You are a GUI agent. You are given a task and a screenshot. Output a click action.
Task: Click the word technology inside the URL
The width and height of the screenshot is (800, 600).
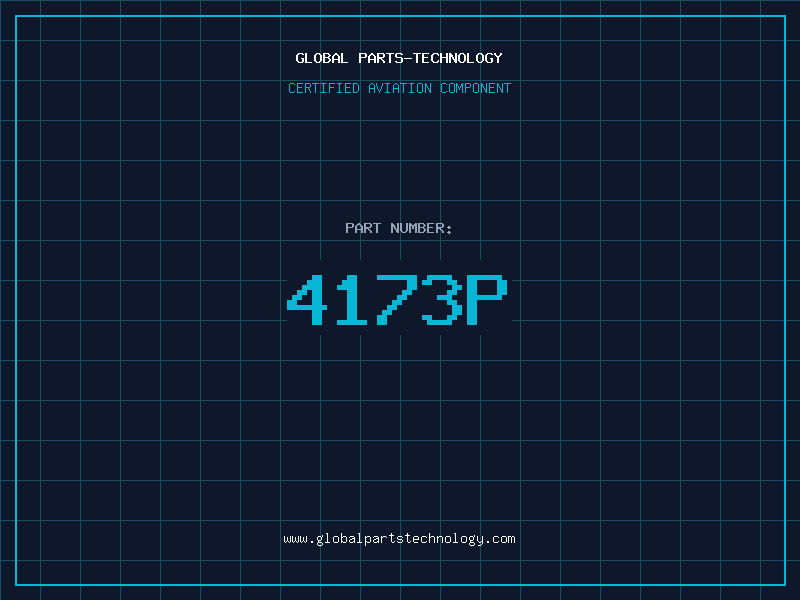[x=442, y=539]
